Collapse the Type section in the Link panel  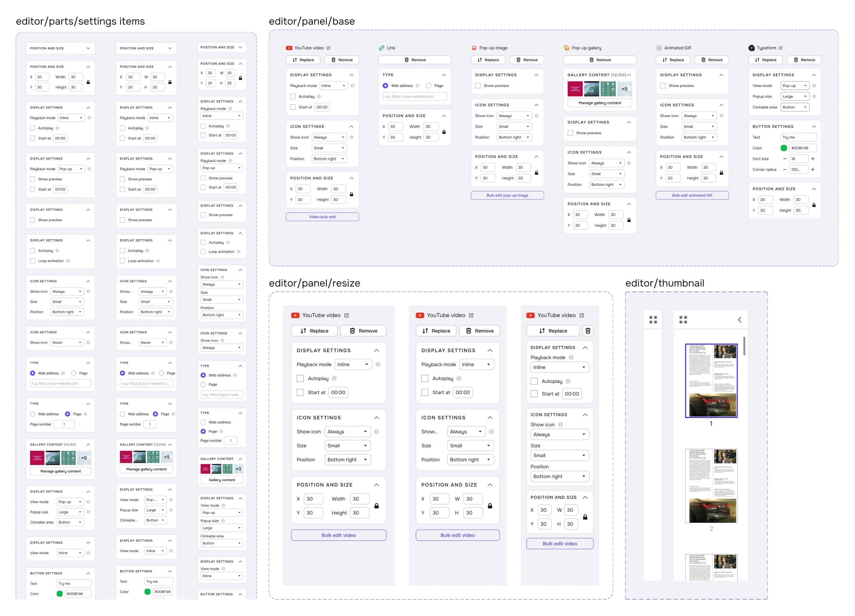tap(444, 75)
